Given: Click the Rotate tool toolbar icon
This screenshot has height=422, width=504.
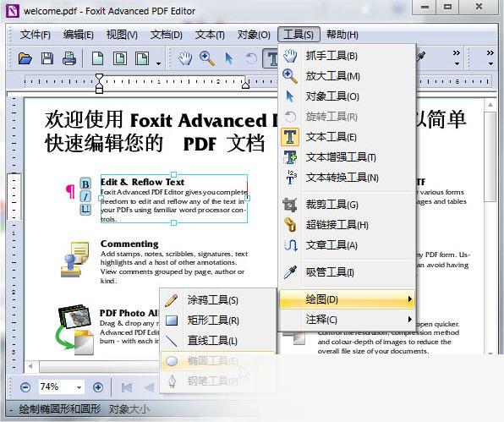Looking at the screenshot, I should click(x=251, y=59).
